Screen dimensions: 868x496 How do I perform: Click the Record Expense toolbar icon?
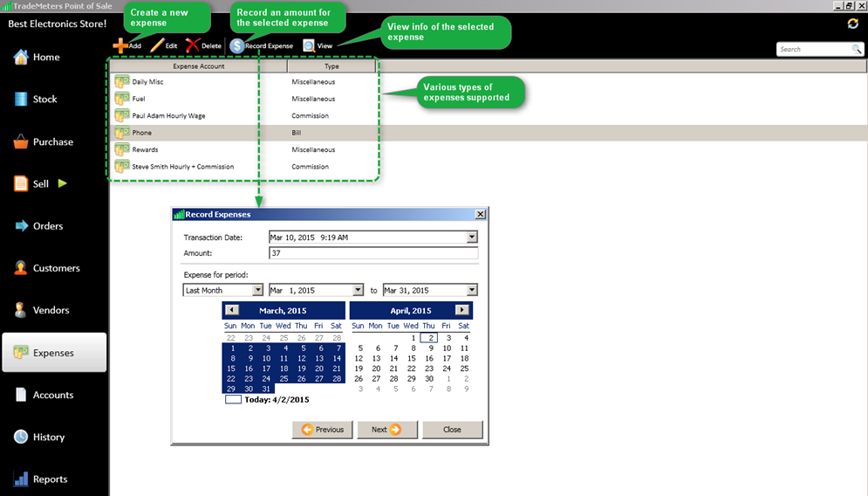237,45
